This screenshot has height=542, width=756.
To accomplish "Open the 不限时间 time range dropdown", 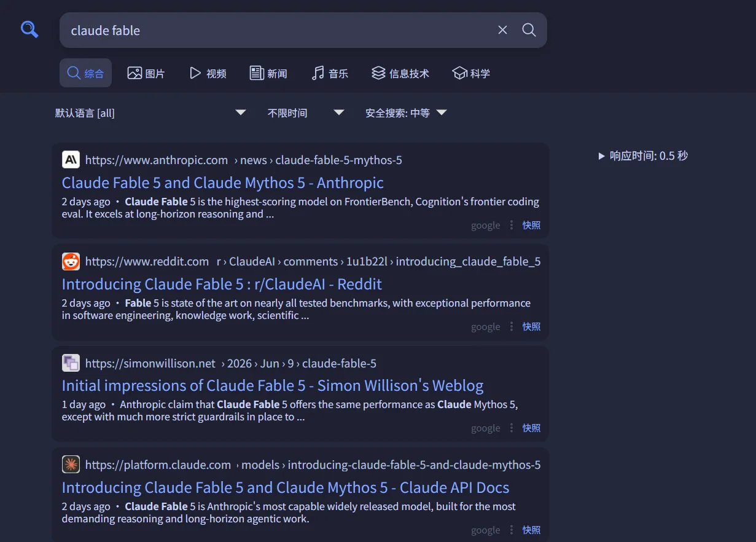I will click(x=305, y=113).
